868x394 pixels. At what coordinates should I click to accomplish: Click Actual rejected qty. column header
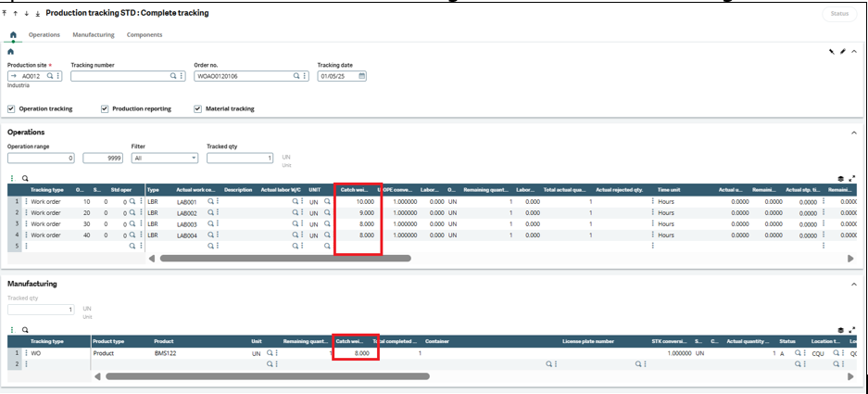click(x=619, y=189)
